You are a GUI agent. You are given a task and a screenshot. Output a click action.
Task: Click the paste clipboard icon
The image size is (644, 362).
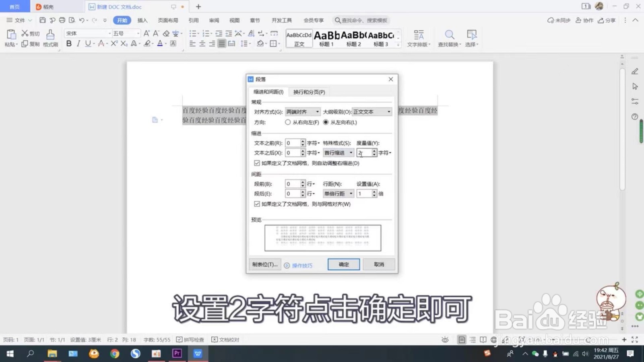point(11,35)
